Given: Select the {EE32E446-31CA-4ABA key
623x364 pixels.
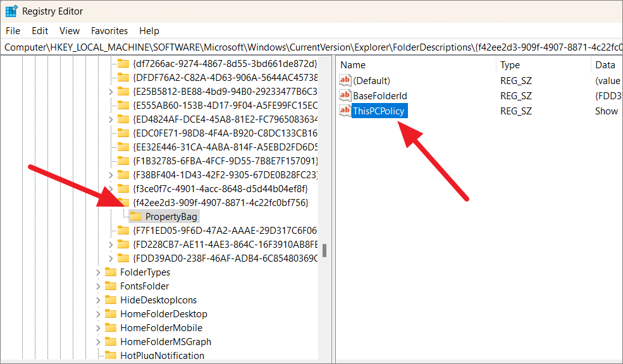Looking at the screenshot, I should 225,147.
